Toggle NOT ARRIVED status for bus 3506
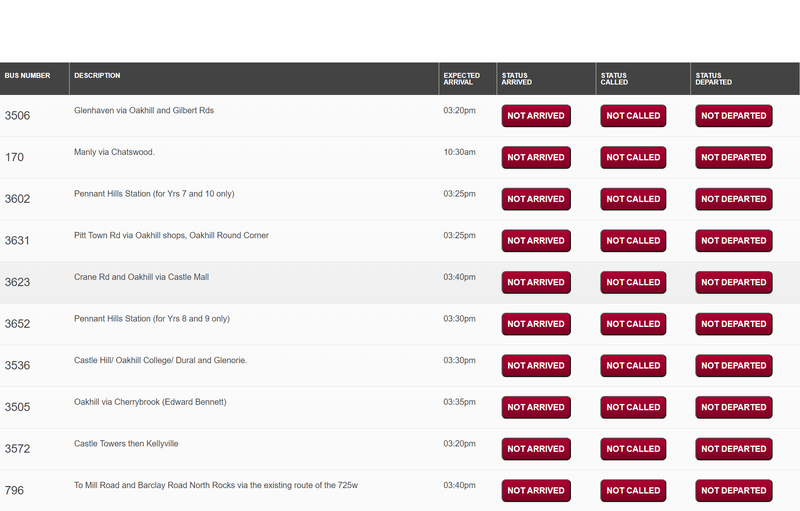The width and height of the screenshot is (800, 511). click(x=536, y=116)
